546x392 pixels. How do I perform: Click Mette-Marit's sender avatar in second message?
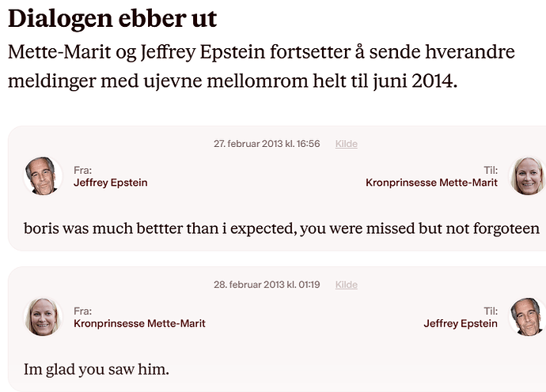(x=44, y=317)
